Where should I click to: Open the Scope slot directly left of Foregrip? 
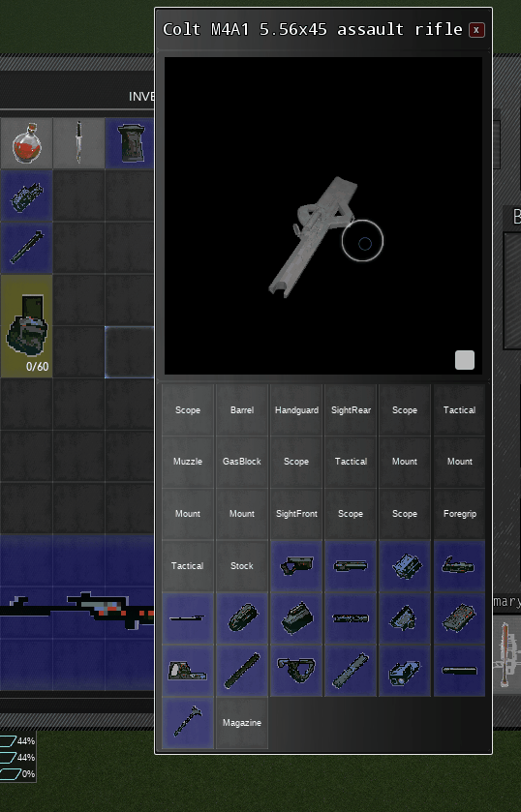coord(405,514)
